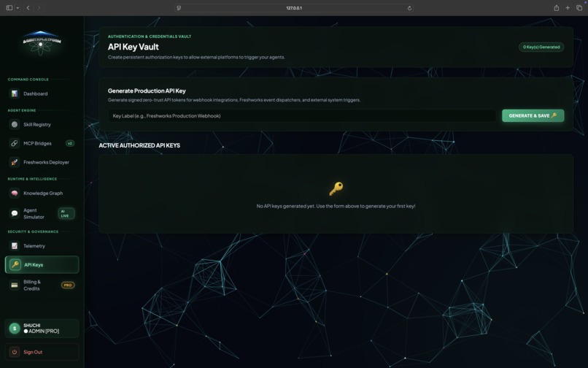Click the 127.0.0.1 address bar
Viewport: 588px width, 368px height.
point(294,8)
